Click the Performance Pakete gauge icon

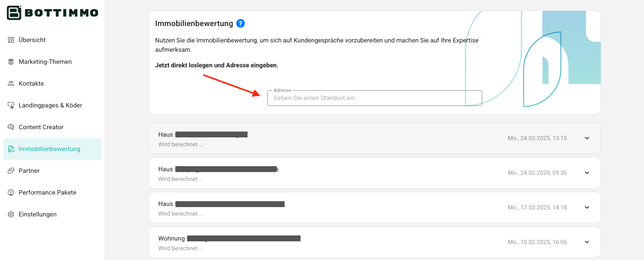[x=11, y=192]
